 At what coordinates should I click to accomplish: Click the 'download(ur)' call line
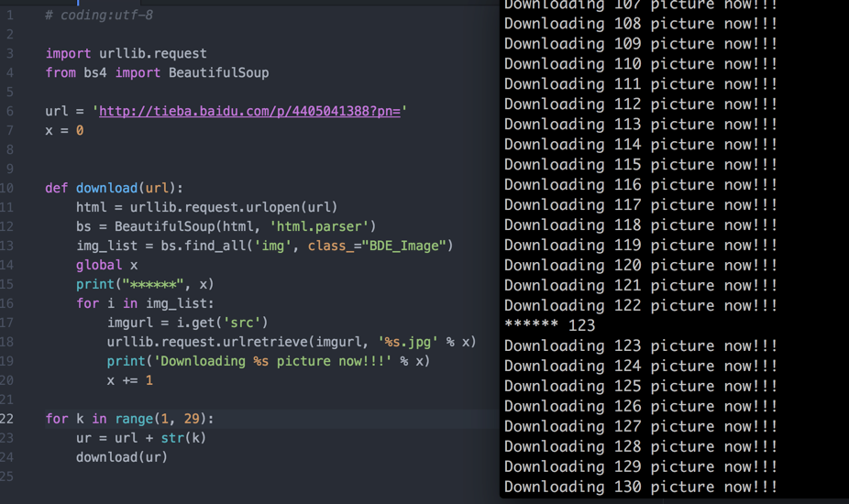click(x=122, y=457)
